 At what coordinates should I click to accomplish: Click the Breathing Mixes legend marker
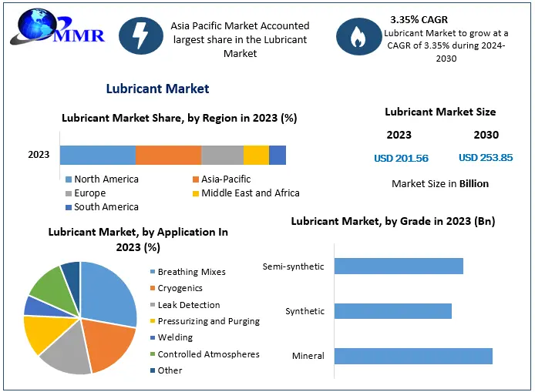[x=153, y=272]
